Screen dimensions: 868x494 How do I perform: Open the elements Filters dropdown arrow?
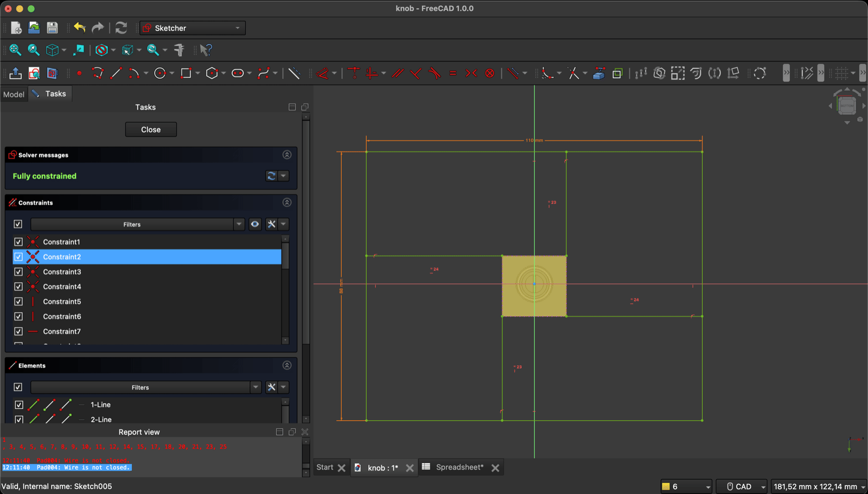(x=256, y=387)
